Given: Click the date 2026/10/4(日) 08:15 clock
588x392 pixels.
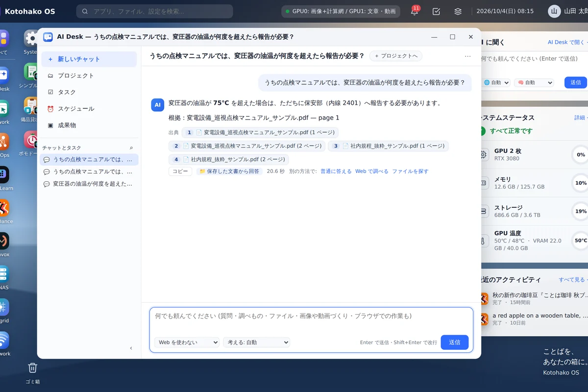Looking at the screenshot, I should [x=505, y=11].
